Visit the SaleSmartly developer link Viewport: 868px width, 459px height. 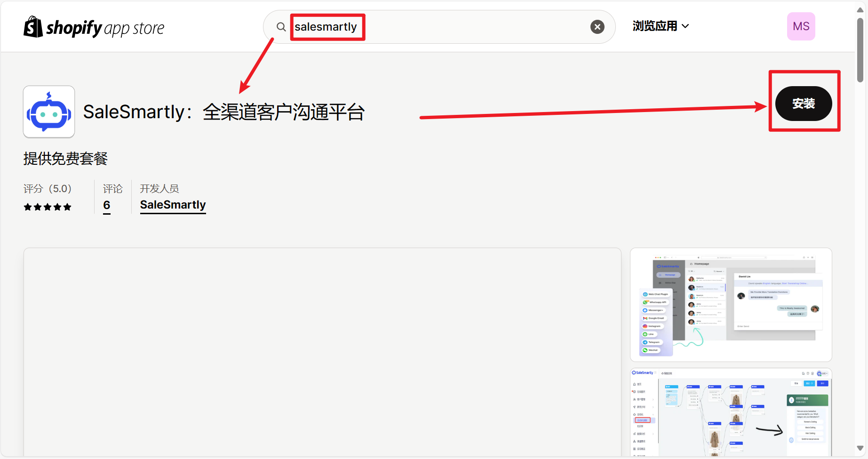pos(173,205)
